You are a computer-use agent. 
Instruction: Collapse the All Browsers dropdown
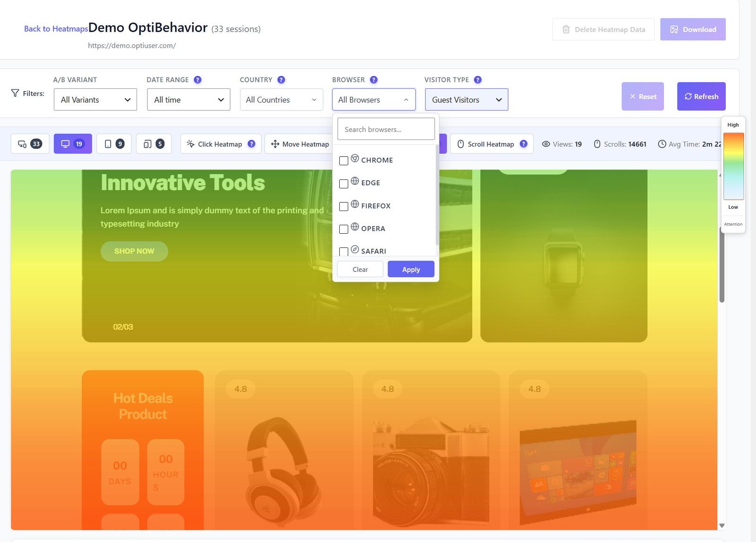coord(374,100)
